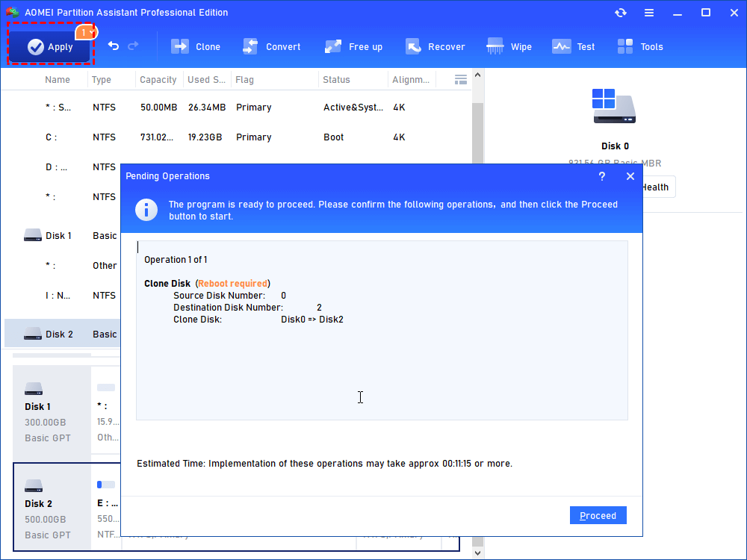This screenshot has width=747, height=560.
Task: Click the Operation 1 of 1 text
Action: (176, 260)
